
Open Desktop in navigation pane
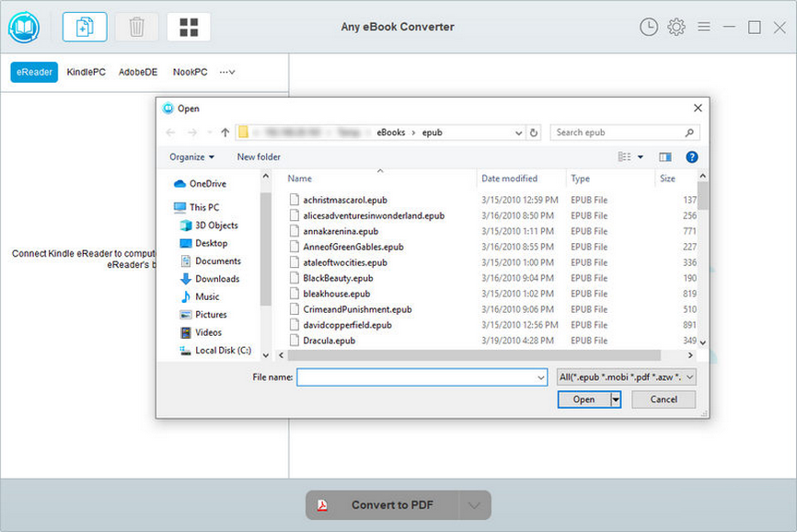coord(203,243)
